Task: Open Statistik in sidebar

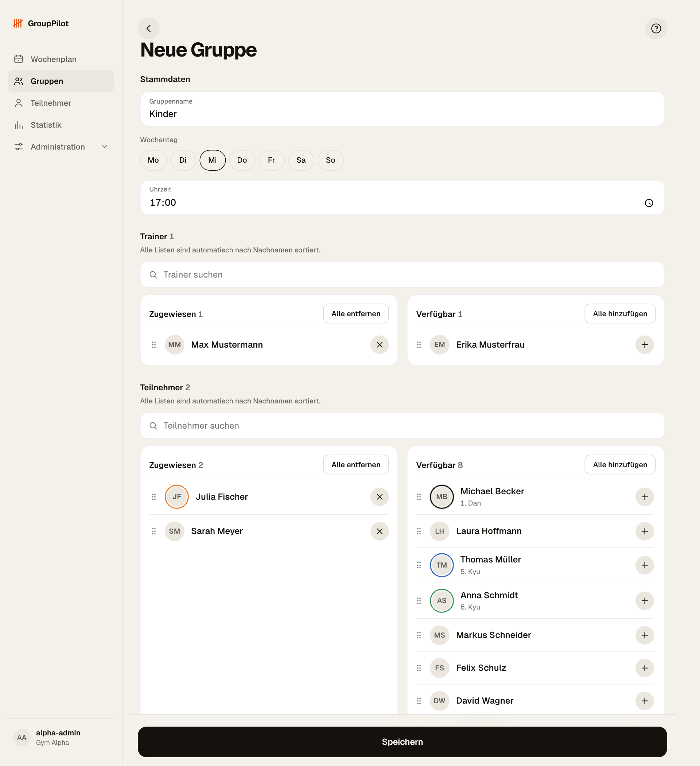Action: coord(61,125)
